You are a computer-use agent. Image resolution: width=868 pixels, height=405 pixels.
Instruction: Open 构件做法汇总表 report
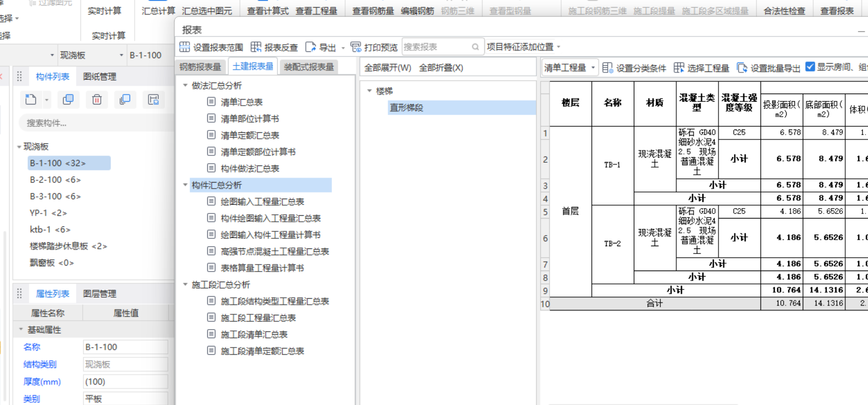coord(250,169)
